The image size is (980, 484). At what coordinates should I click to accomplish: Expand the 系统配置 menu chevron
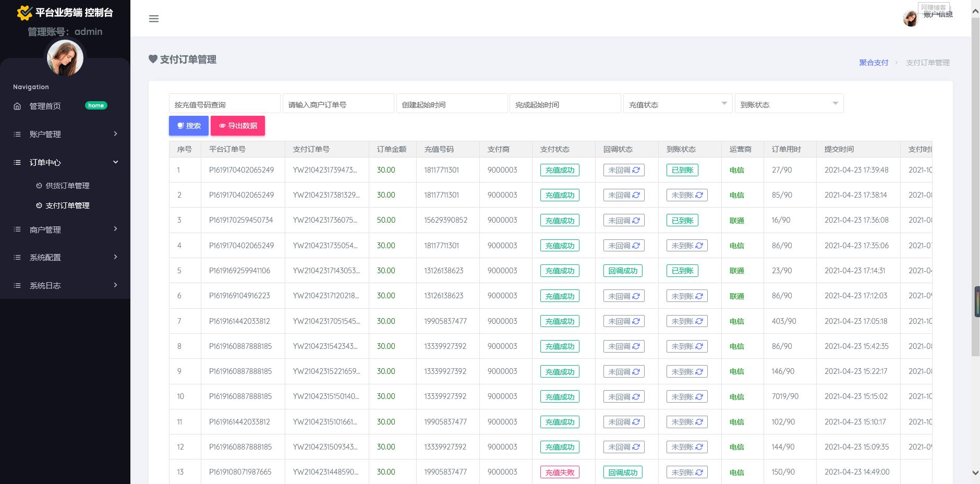click(115, 257)
